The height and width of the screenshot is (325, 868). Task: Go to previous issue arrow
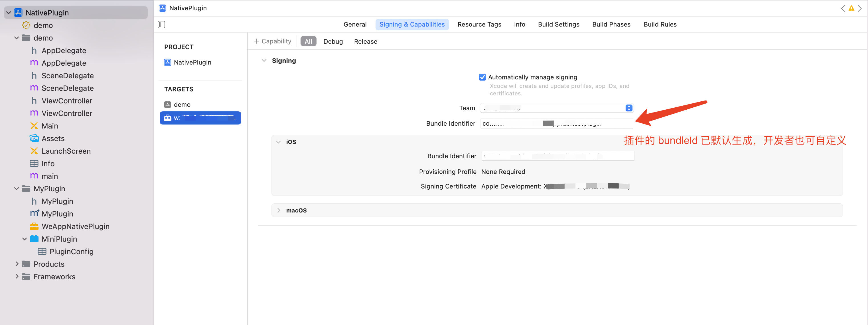(843, 9)
